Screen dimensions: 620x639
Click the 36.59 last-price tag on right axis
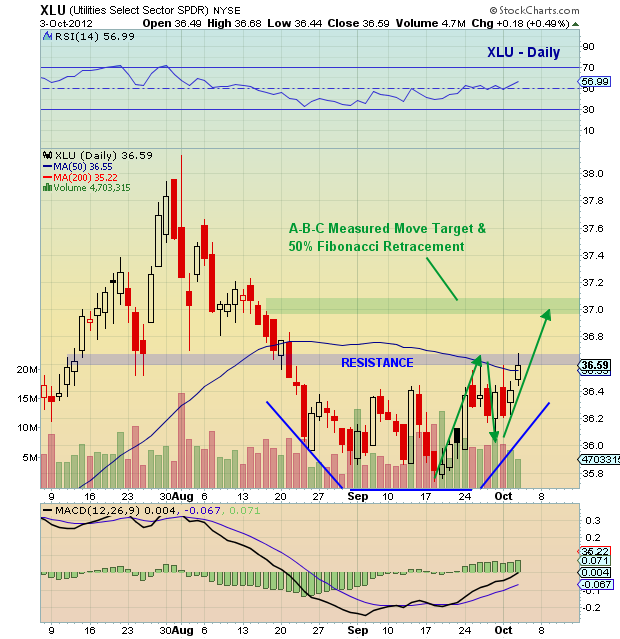[594, 365]
